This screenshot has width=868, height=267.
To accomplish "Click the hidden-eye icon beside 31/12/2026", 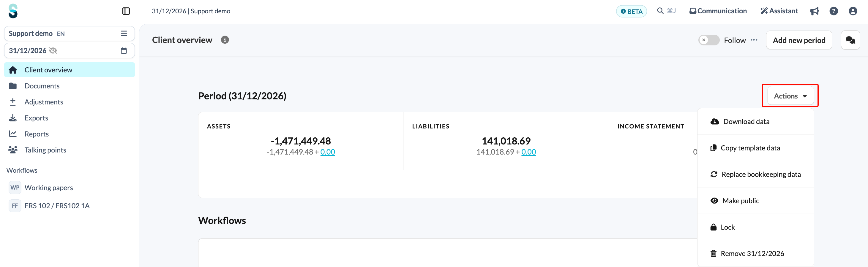I will click(x=53, y=50).
